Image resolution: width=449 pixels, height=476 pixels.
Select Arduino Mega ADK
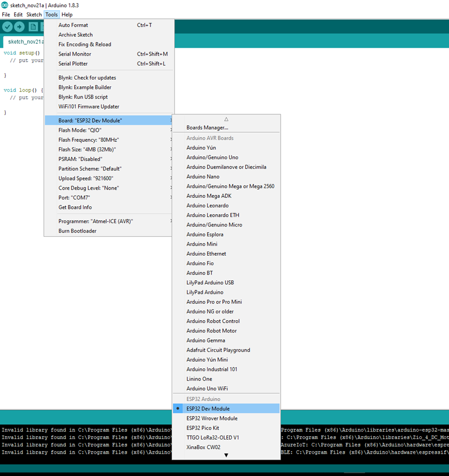point(226,196)
